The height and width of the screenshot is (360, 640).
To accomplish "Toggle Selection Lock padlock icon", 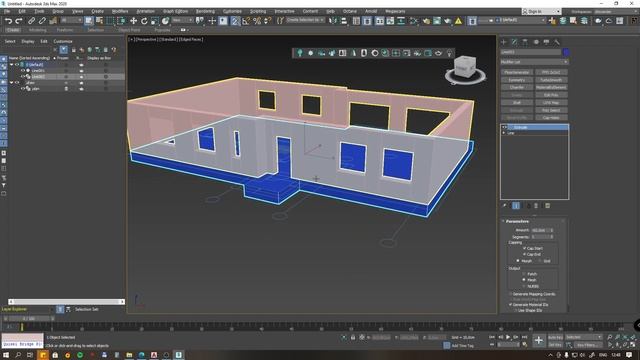I will click(x=353, y=338).
